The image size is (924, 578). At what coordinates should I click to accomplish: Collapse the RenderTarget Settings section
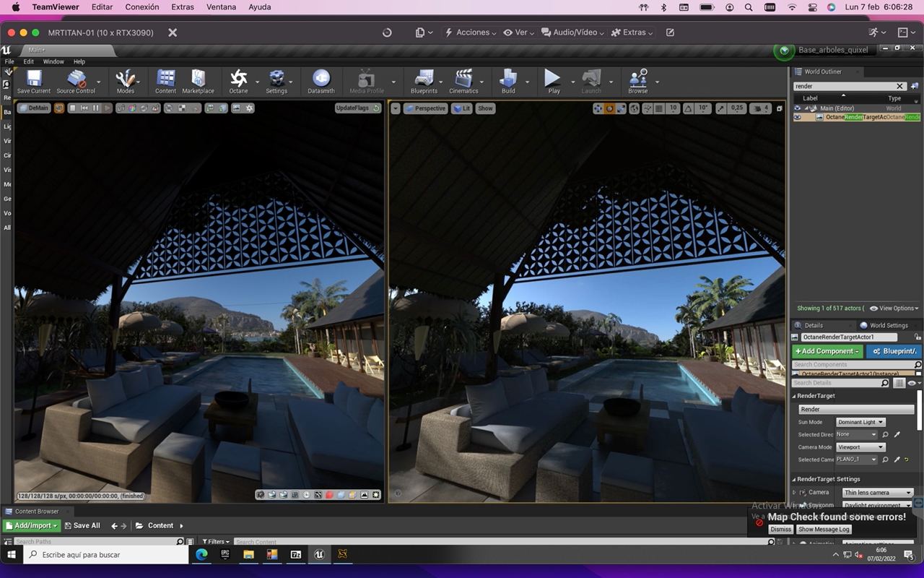(795, 479)
